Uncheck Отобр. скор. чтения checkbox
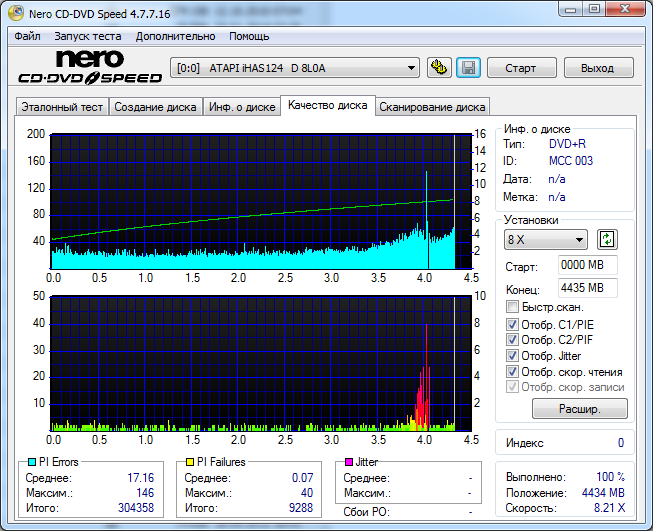This screenshot has height=531, width=653. [x=513, y=372]
